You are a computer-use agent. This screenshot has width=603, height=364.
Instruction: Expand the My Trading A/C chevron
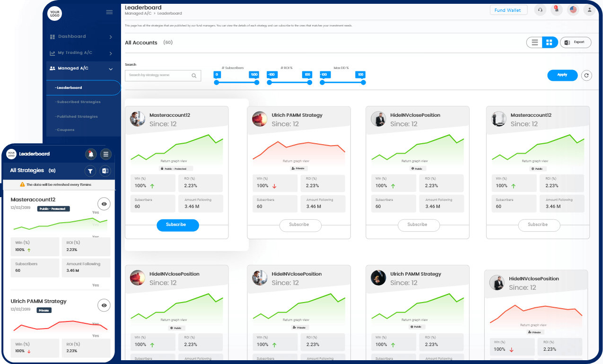tap(111, 53)
